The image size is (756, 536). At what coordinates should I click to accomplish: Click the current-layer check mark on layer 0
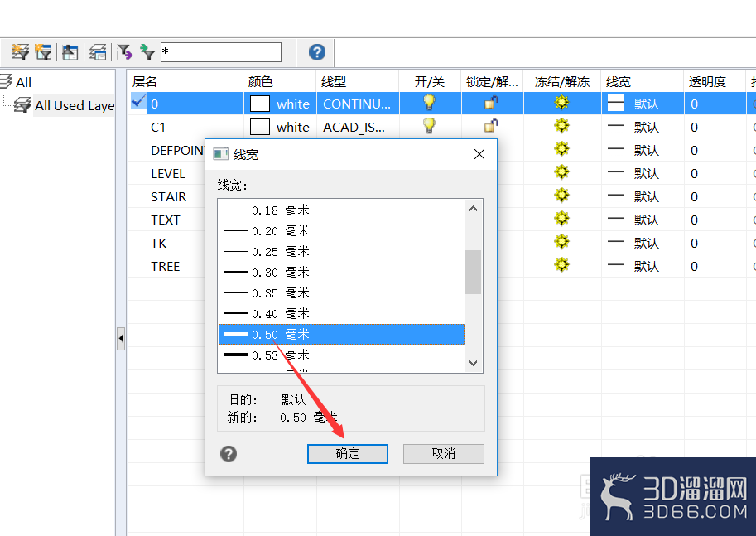(139, 101)
